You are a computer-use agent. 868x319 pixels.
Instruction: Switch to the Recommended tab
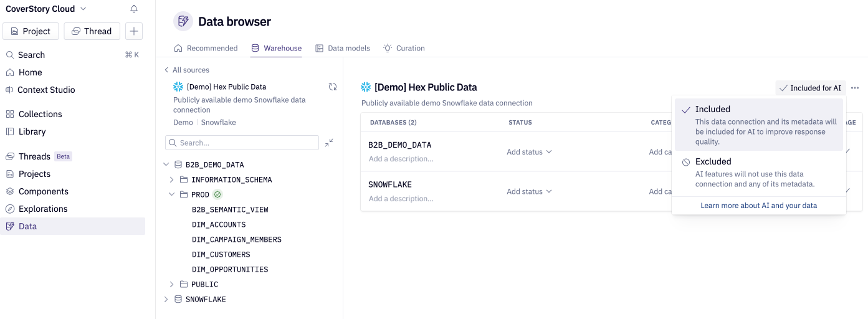pyautogui.click(x=206, y=48)
